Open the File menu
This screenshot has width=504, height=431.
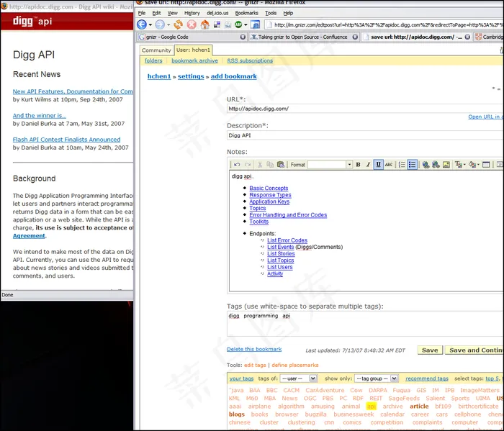(142, 13)
